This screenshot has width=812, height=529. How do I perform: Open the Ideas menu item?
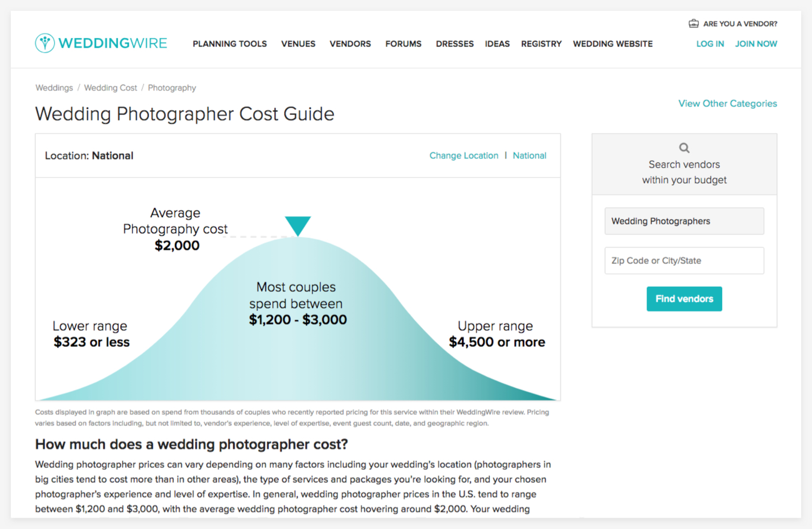coord(497,44)
